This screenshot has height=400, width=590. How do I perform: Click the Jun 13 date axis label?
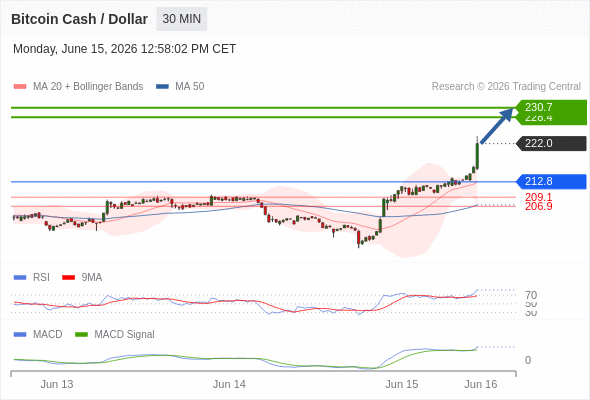57,384
